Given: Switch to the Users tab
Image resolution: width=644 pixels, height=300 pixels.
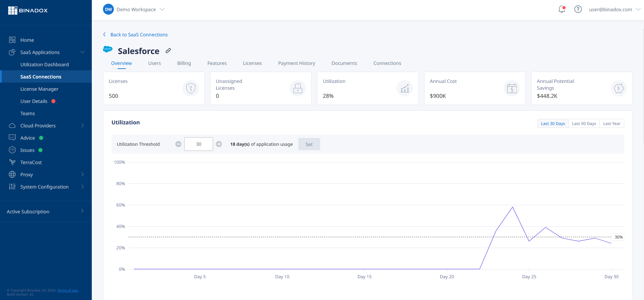Looking at the screenshot, I should [x=154, y=63].
